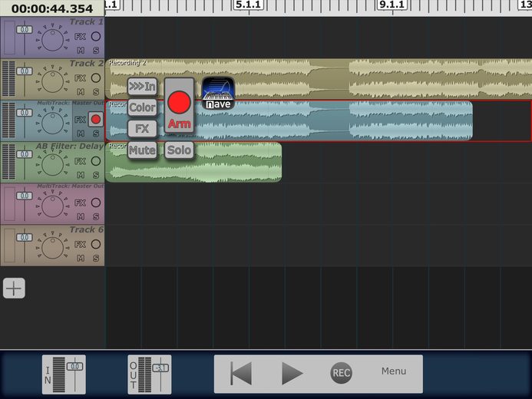Arm Track 1 for recording

[x=96, y=36]
